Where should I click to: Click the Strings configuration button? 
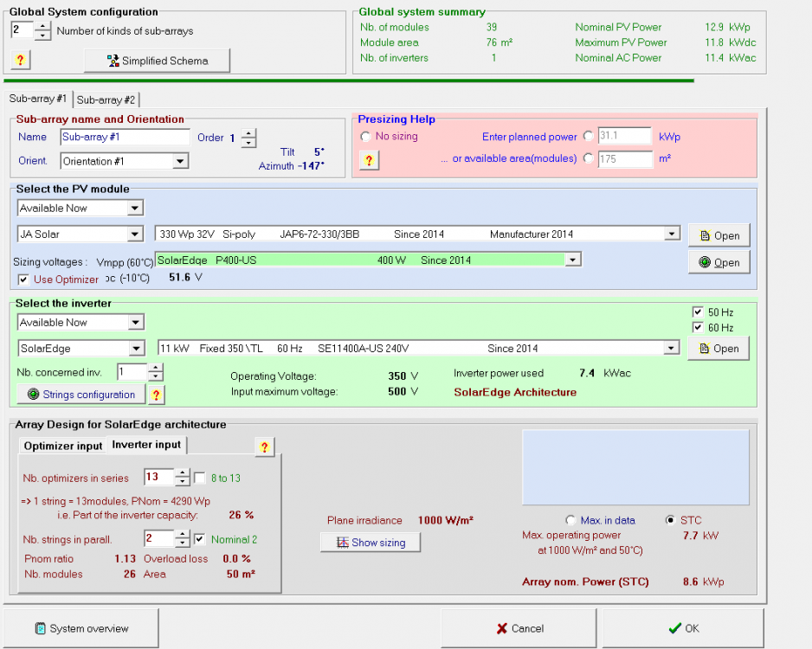click(x=81, y=395)
